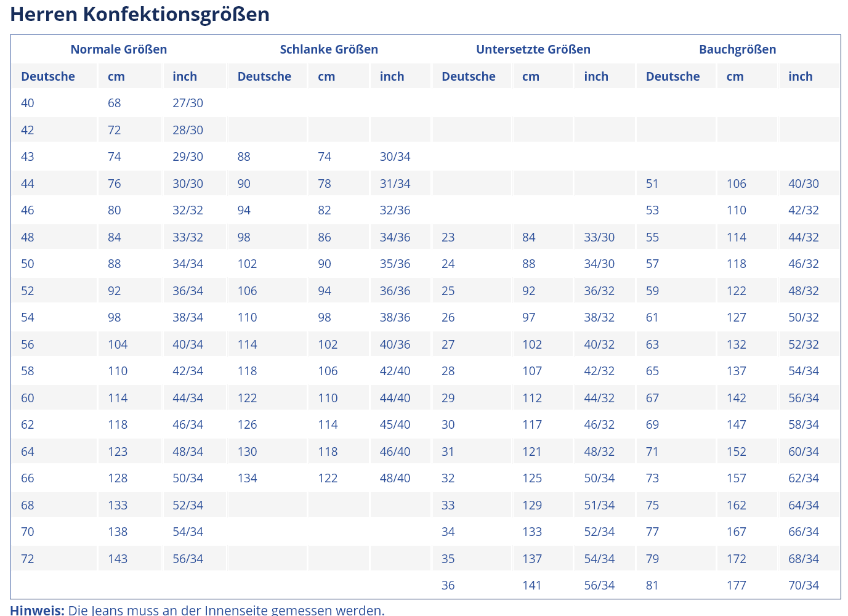Click inch column header under Untersetzte Größen
This screenshot has height=616, width=848.
(596, 76)
